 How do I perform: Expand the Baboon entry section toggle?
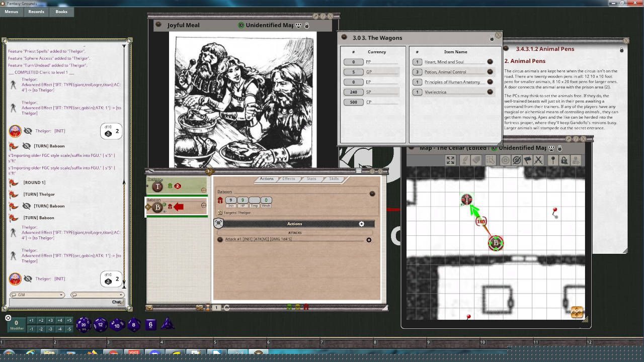pos(203,205)
